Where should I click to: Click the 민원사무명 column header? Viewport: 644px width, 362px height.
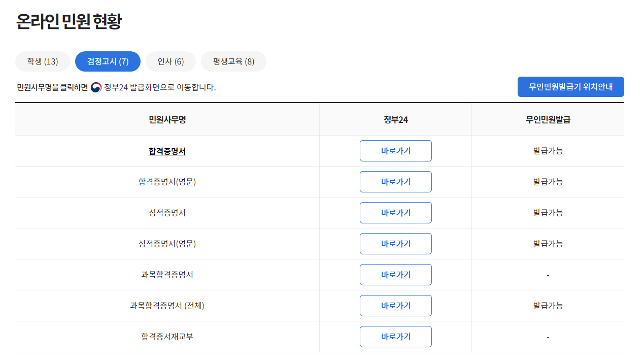(x=167, y=118)
